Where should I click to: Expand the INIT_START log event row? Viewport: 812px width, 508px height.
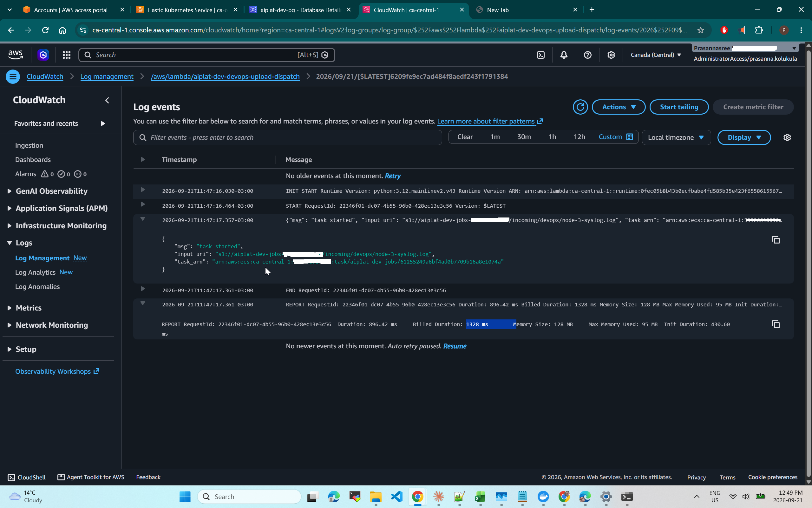(143, 190)
